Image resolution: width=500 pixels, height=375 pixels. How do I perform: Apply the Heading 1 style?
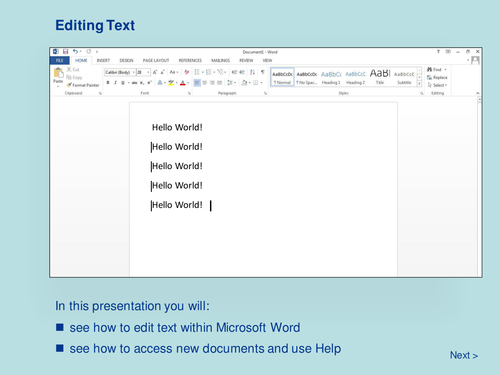point(331,77)
